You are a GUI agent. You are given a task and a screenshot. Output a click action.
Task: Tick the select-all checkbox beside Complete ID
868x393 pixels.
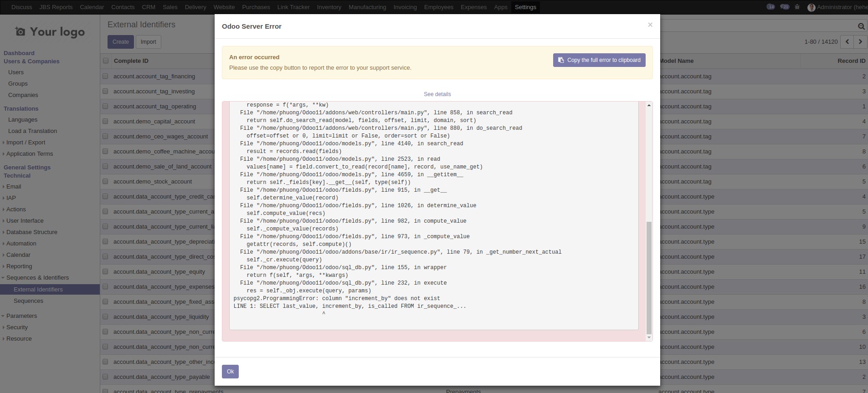[x=106, y=61]
